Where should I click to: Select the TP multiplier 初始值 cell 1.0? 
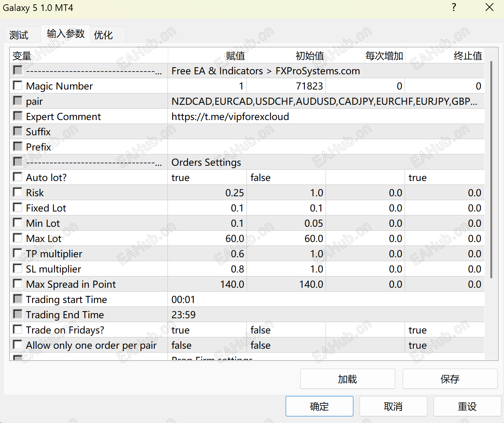(x=286, y=254)
